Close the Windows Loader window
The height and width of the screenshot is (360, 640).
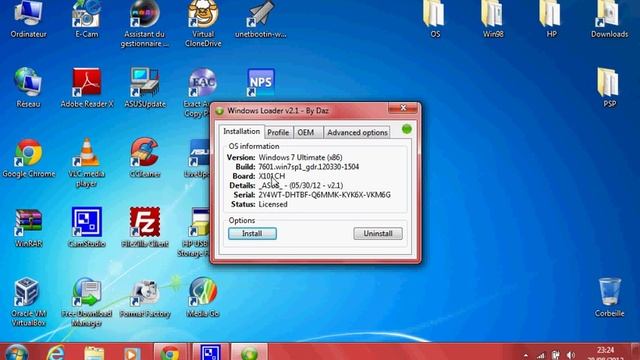(x=403, y=107)
